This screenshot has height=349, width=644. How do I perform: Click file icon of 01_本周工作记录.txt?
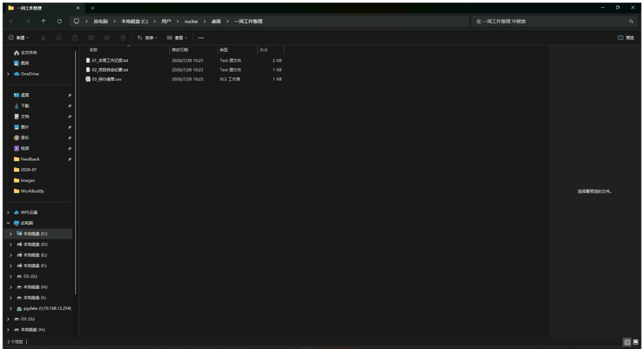click(88, 60)
